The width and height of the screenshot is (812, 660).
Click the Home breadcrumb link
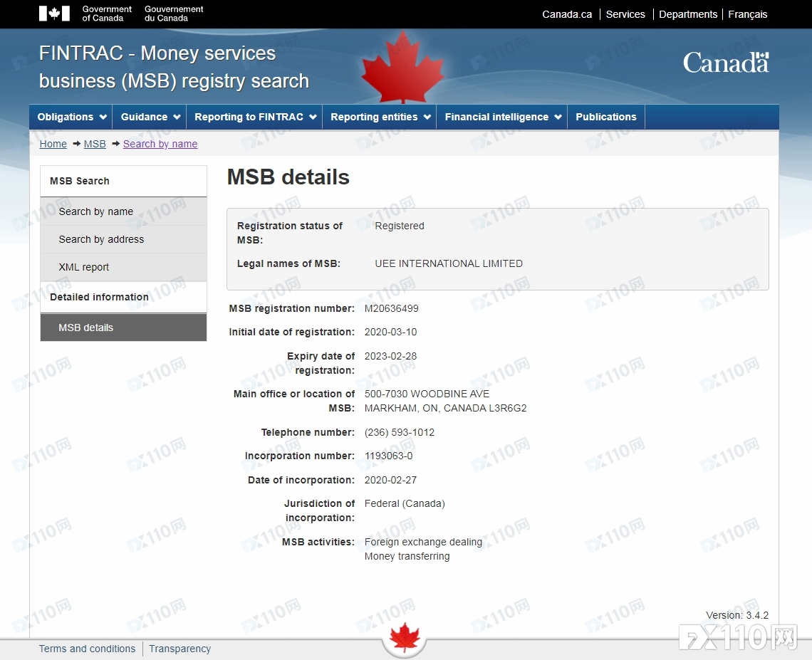53,144
